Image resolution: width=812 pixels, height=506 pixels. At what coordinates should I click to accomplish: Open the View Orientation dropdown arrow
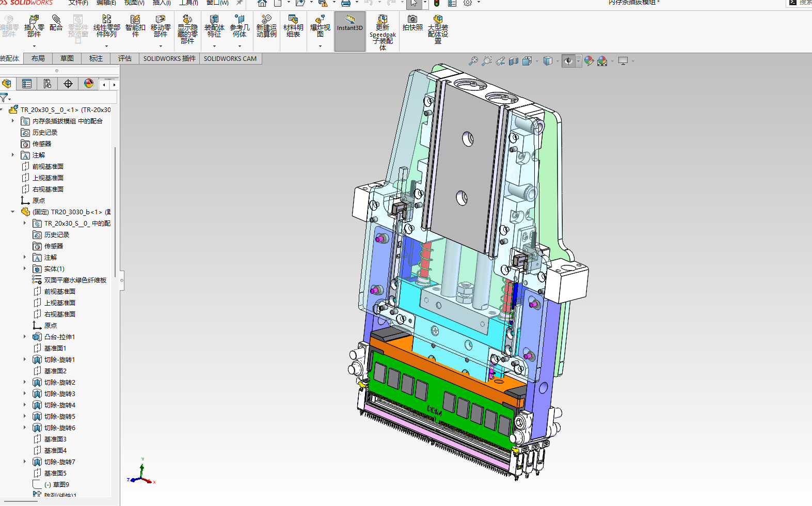537,61
